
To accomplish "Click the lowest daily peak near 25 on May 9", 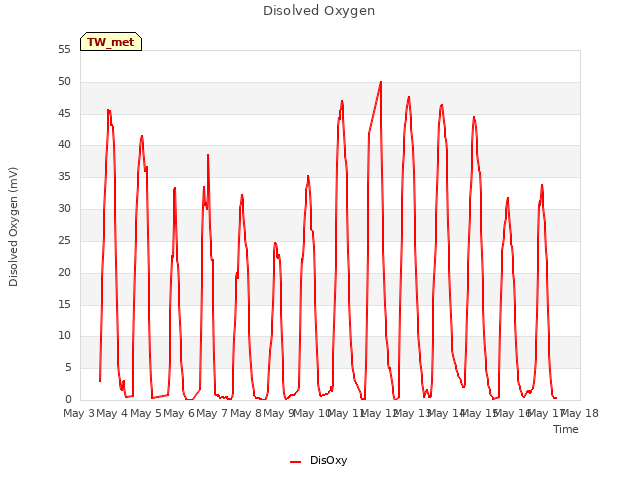I will point(275,243).
